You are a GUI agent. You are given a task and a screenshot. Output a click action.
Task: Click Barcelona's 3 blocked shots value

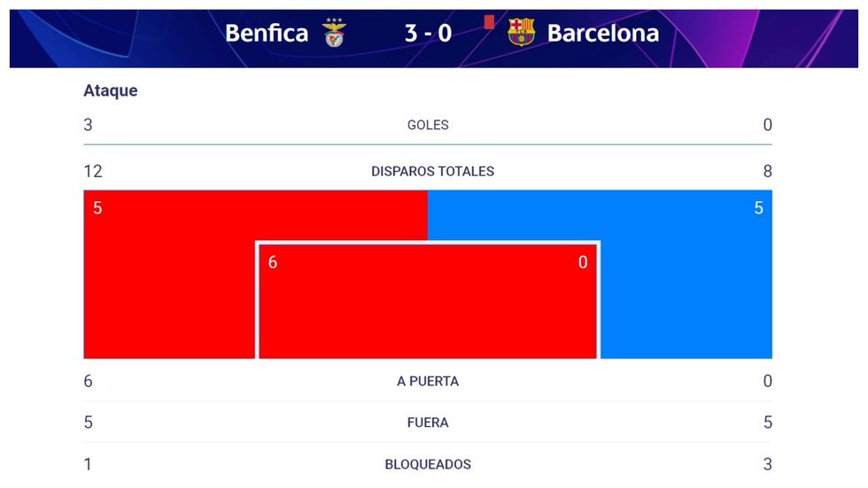(x=767, y=464)
